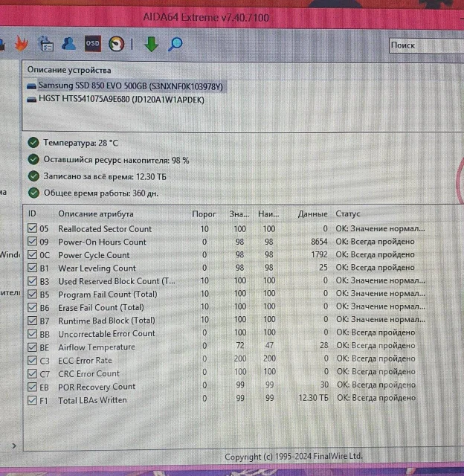Sort by Данные column header

(x=312, y=214)
